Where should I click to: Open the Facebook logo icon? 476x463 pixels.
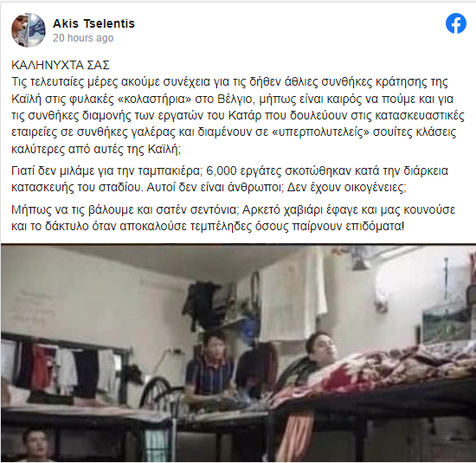(x=456, y=23)
